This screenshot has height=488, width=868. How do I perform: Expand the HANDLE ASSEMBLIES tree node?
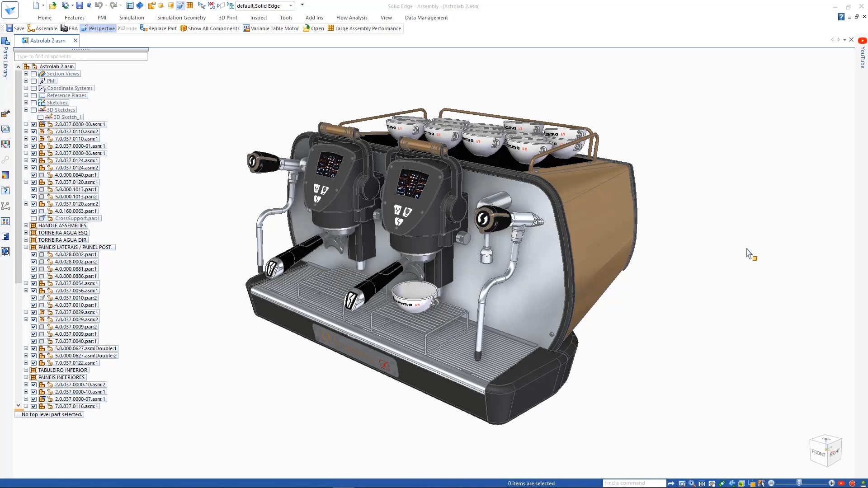[x=26, y=225]
